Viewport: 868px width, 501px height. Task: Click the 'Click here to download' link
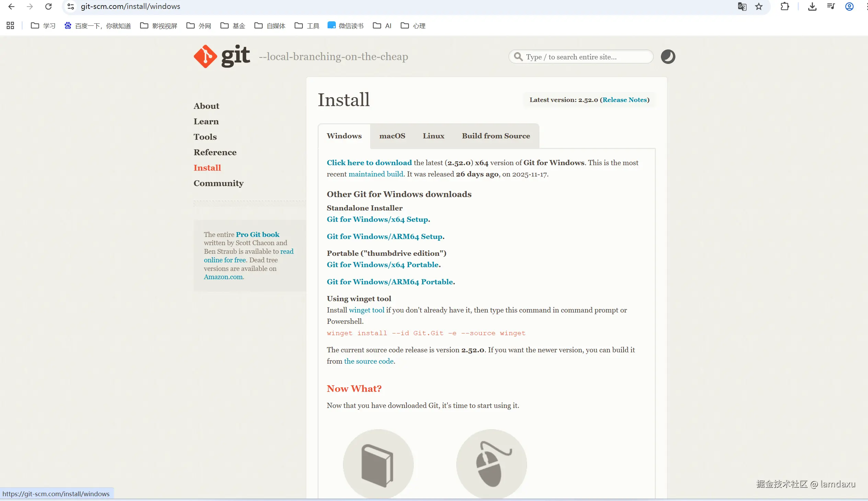(369, 163)
